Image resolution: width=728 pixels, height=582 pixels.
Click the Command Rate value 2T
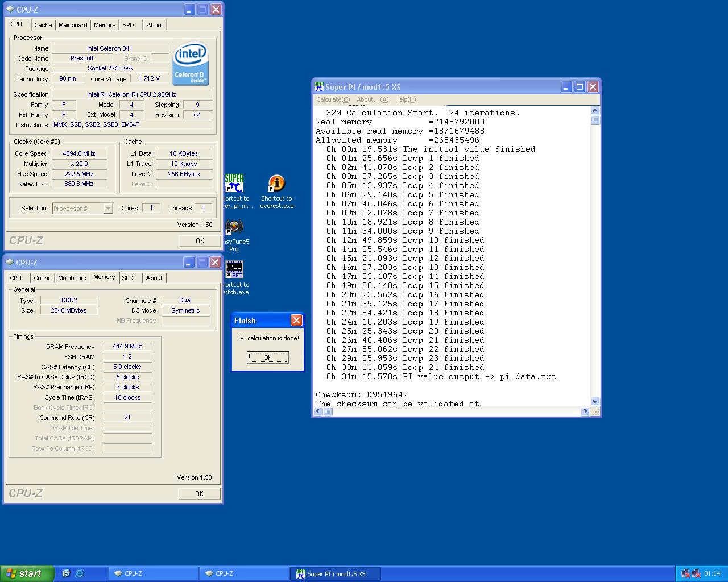(x=127, y=417)
